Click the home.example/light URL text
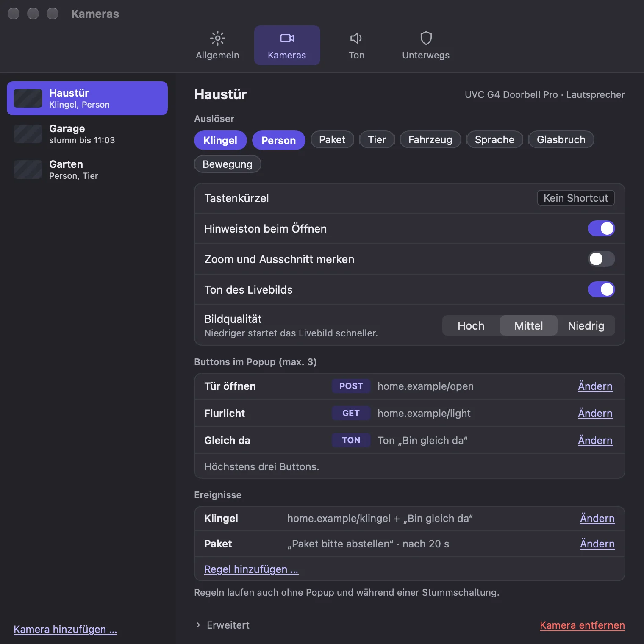Screen dimensions: 644x644 [x=424, y=414]
